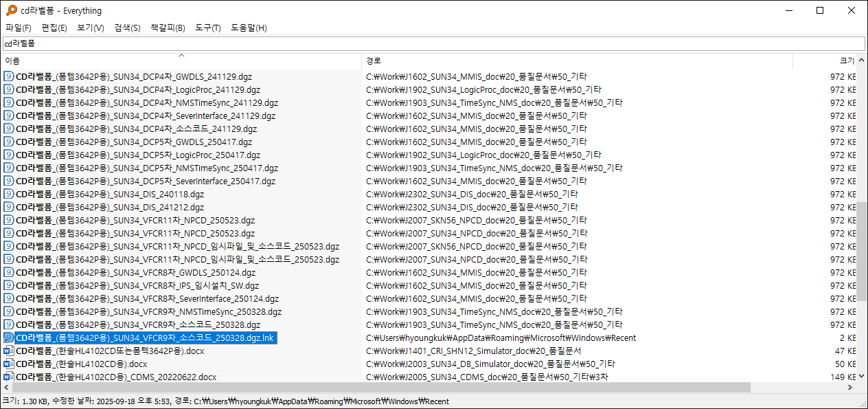Click the icon of VFCR8차_IPS_임시설치_SW.dgz

(9, 285)
